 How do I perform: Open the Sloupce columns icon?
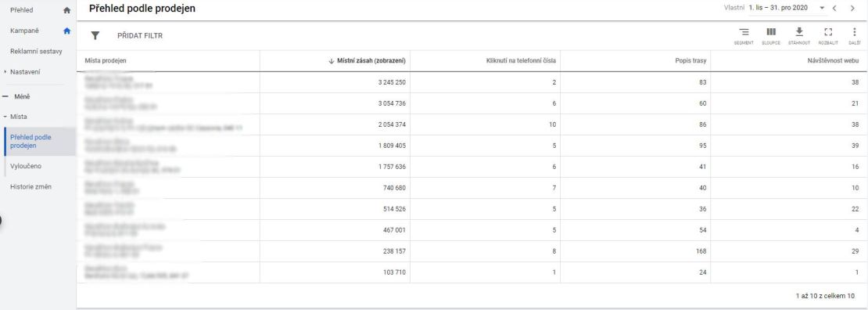771,32
